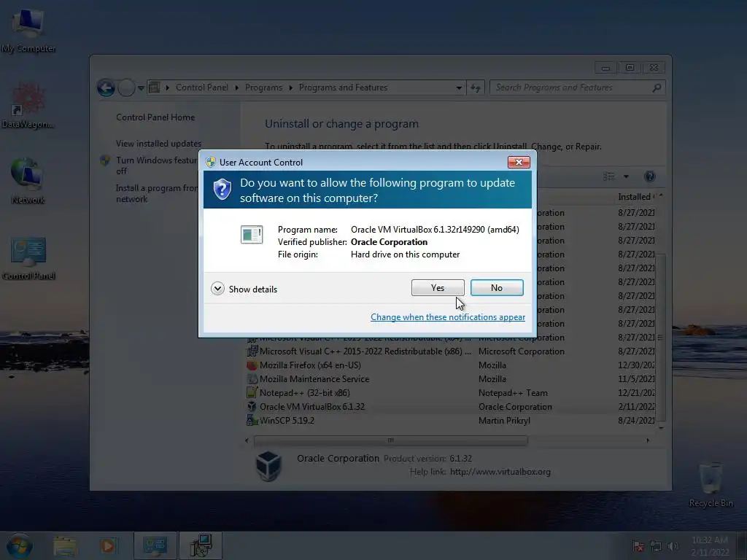Select Mozilla Maintenance Service row
Viewport: 747px width, 560px height.
[451, 379]
